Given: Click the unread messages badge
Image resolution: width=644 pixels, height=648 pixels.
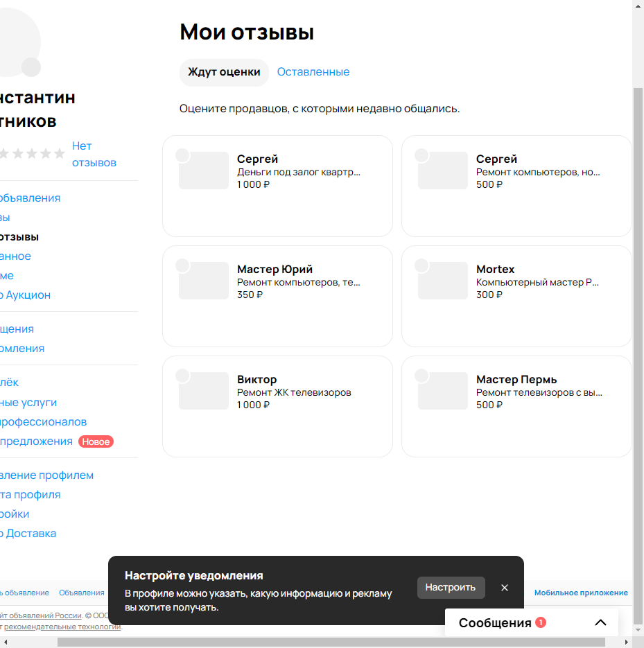Looking at the screenshot, I should pyautogui.click(x=541, y=622).
